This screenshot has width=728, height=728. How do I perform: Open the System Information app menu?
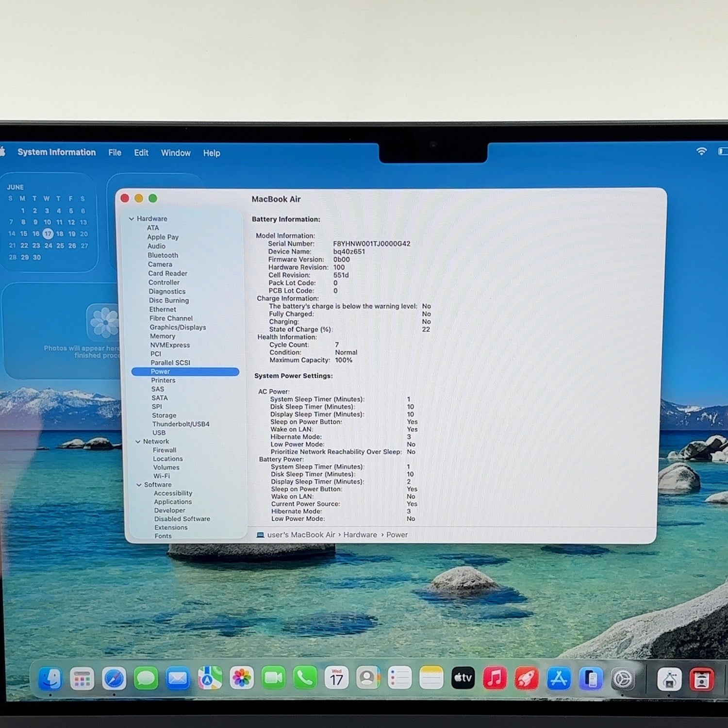pyautogui.click(x=57, y=152)
